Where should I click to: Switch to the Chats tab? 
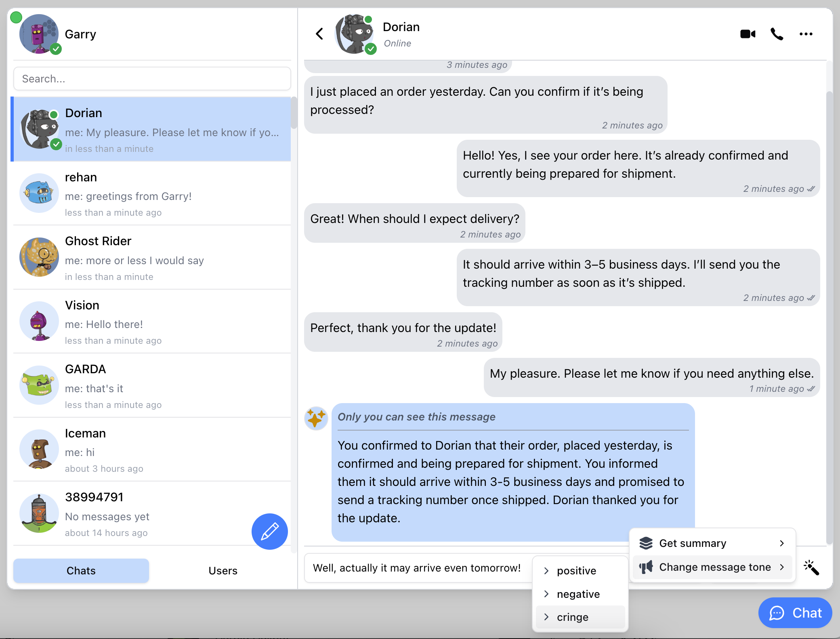pyautogui.click(x=81, y=570)
